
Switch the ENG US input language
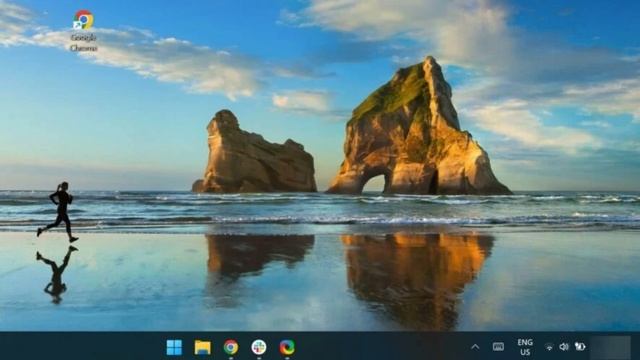tap(525, 347)
